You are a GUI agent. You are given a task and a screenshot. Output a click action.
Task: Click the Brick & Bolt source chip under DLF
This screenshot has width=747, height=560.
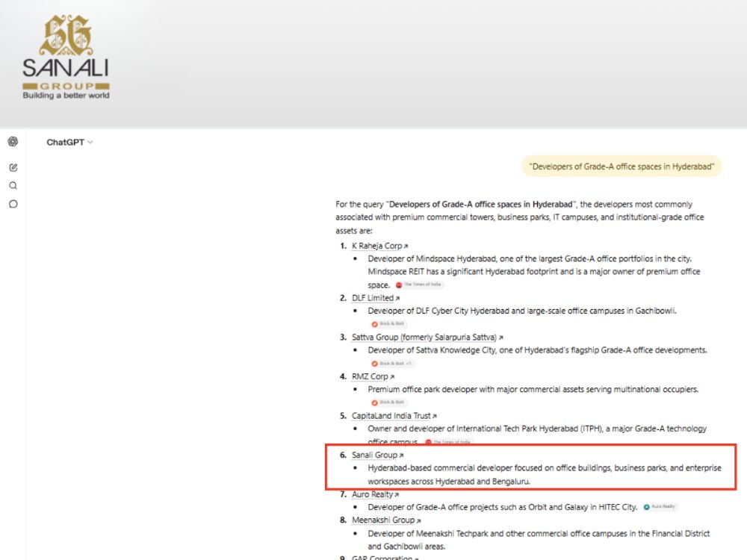(388, 324)
